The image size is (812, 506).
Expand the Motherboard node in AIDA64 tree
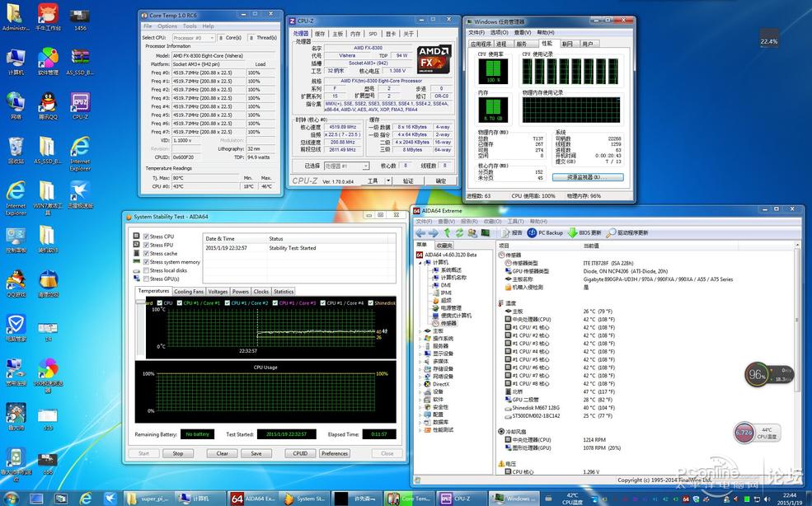point(420,331)
